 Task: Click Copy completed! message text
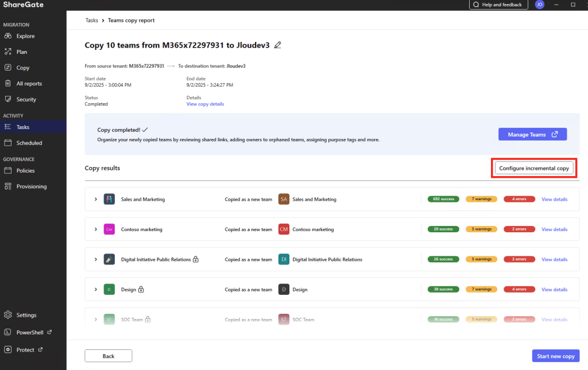(x=118, y=130)
